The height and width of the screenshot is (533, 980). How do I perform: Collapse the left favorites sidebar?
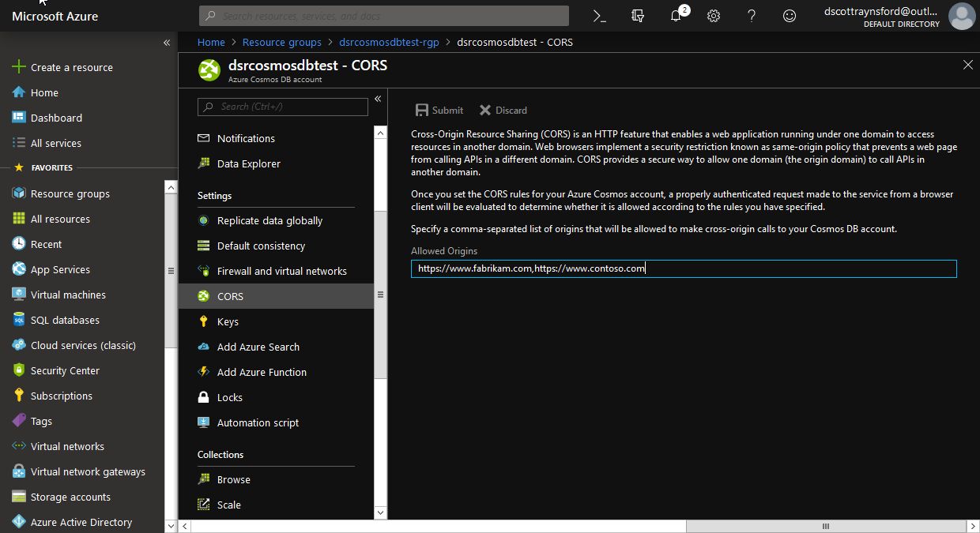(167, 43)
